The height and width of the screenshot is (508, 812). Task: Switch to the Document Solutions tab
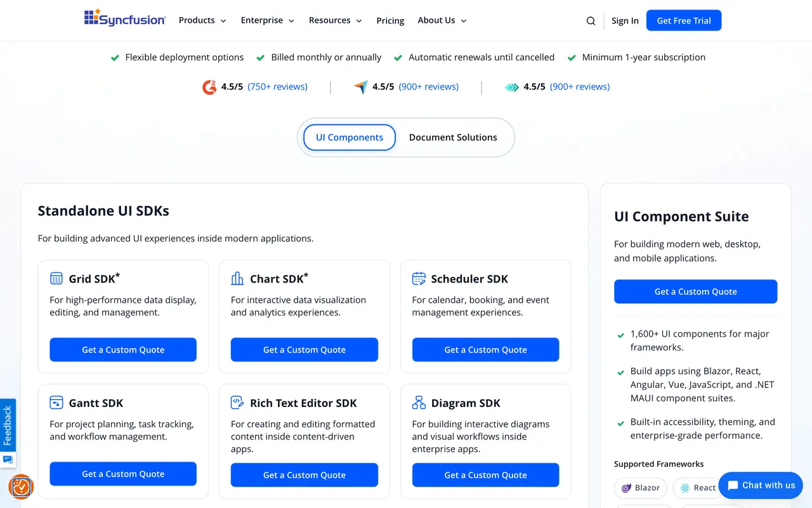tap(453, 137)
